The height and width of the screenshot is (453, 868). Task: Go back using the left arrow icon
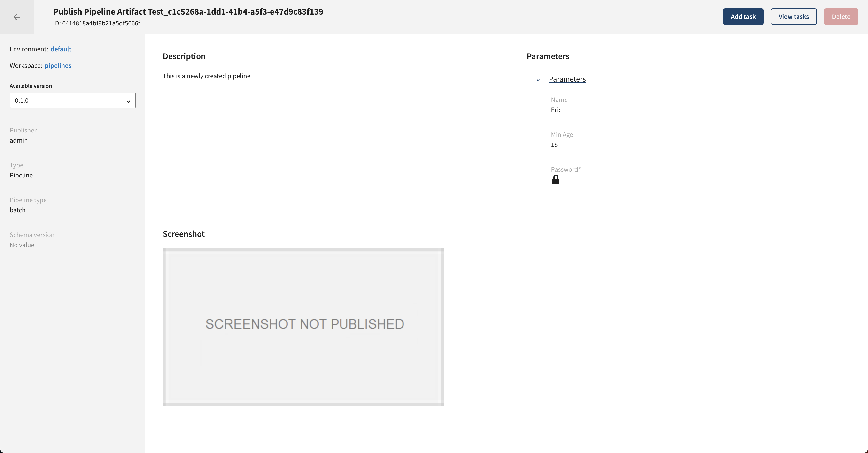17,17
